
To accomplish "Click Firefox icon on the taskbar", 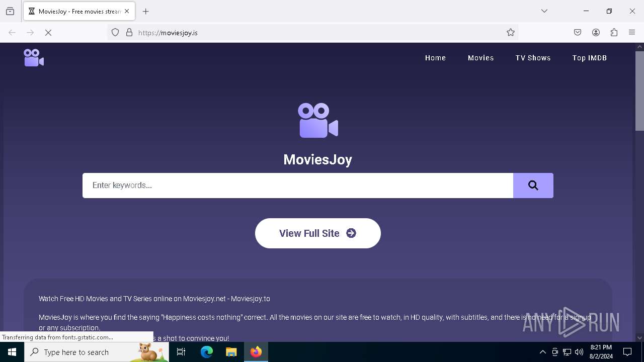I will click(x=256, y=352).
